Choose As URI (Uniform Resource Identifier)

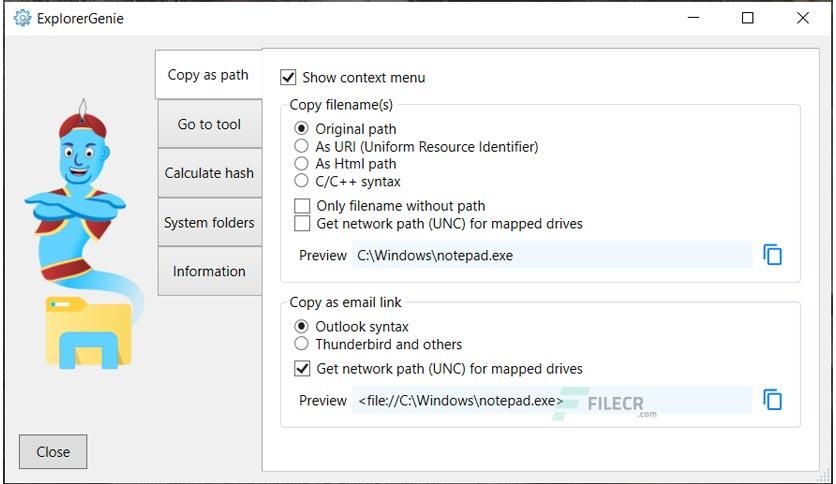pos(301,146)
